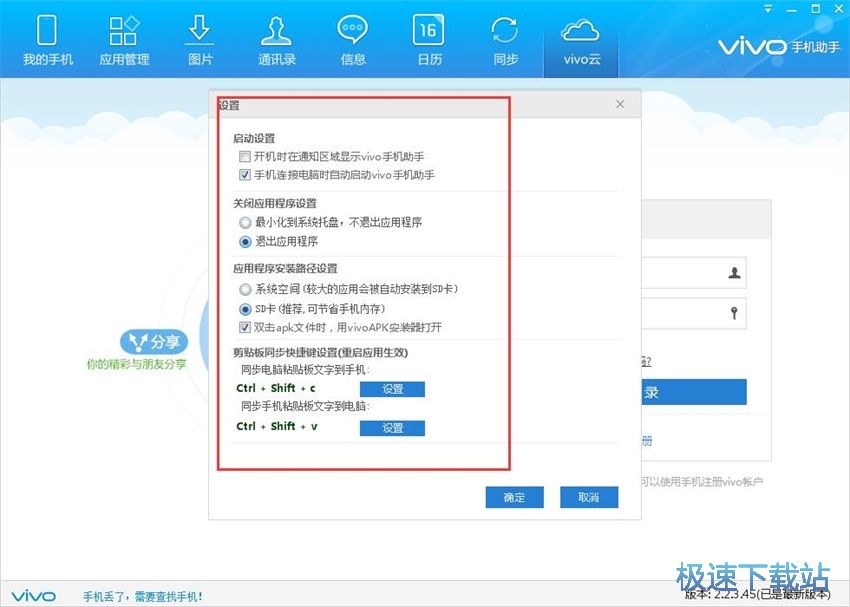Click 同步手机粘贴板文字到电脑 label
850x607 pixels.
pyautogui.click(x=305, y=406)
